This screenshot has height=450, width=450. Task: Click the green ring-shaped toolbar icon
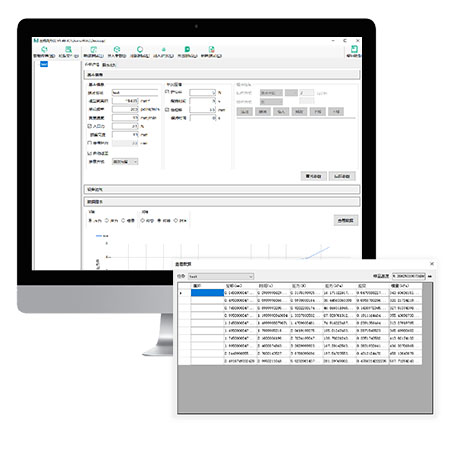[x=140, y=49]
